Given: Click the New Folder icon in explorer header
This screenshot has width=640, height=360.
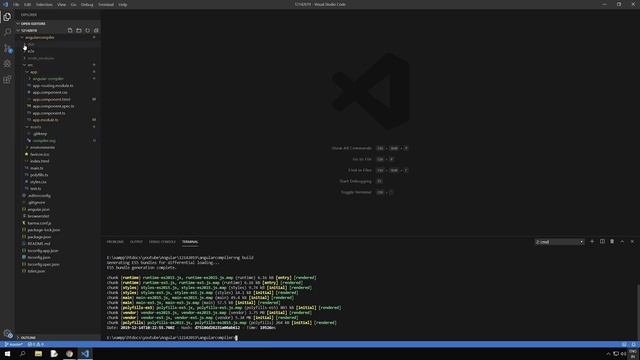Looking at the screenshot, I should [x=79, y=31].
